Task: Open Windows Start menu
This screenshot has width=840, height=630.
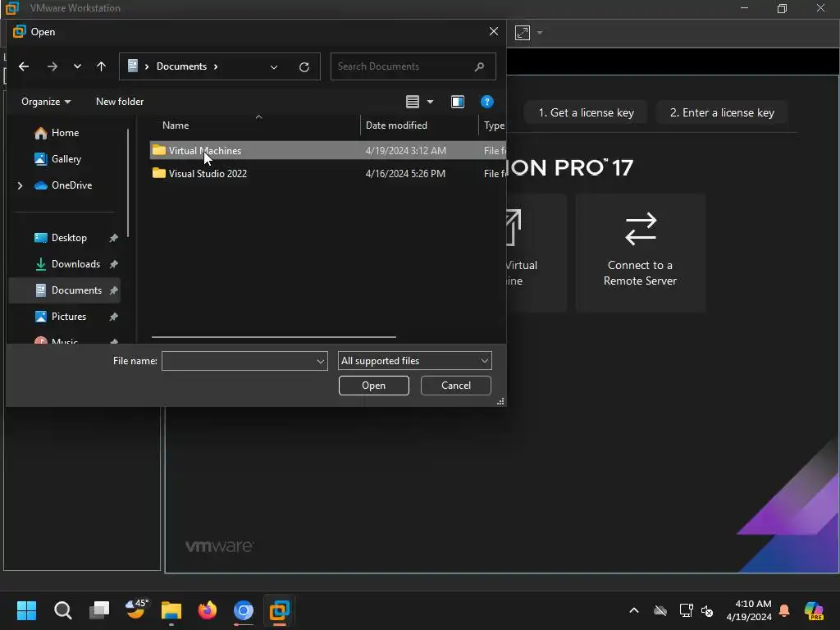Action: 26,610
